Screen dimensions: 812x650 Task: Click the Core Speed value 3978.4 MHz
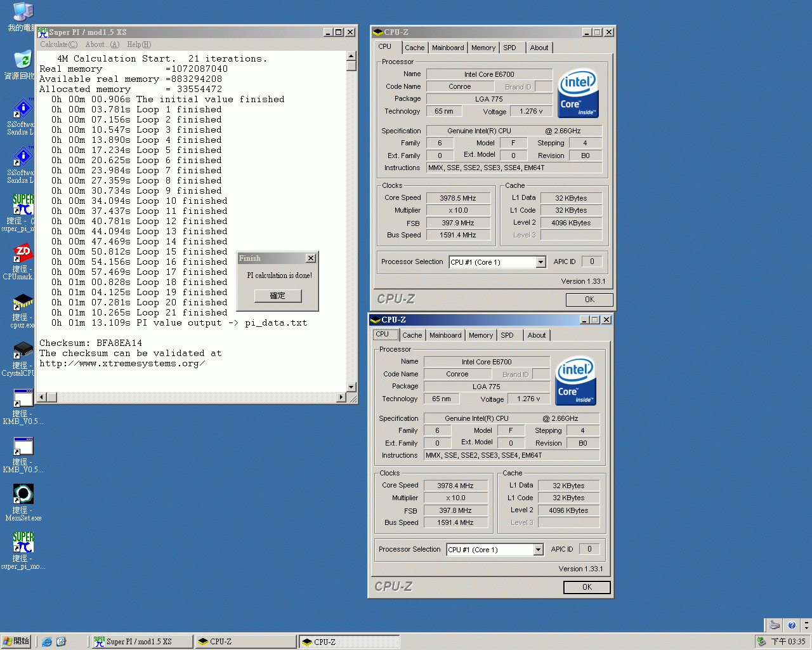pos(455,486)
